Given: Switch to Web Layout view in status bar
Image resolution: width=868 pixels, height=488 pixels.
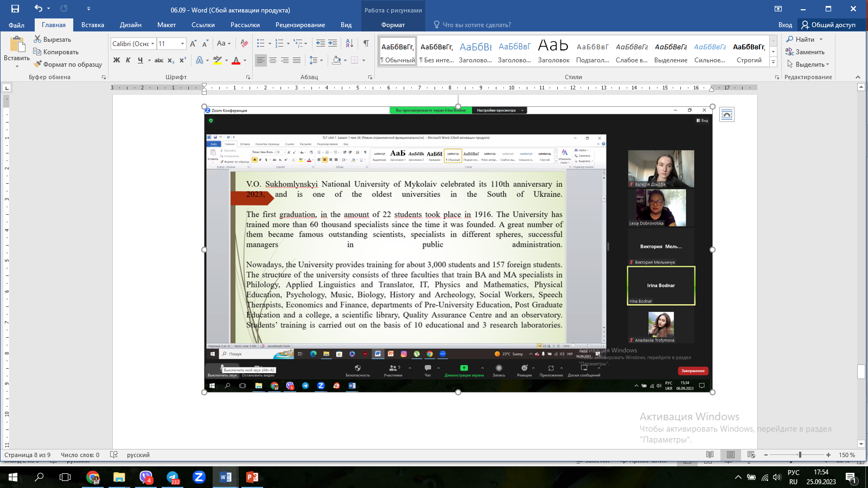Looking at the screenshot, I should click(751, 455).
